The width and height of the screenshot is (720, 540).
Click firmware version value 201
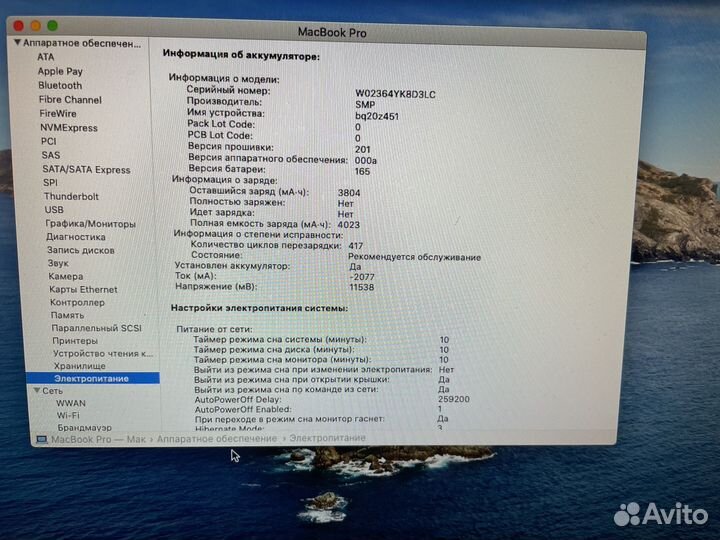(x=362, y=149)
